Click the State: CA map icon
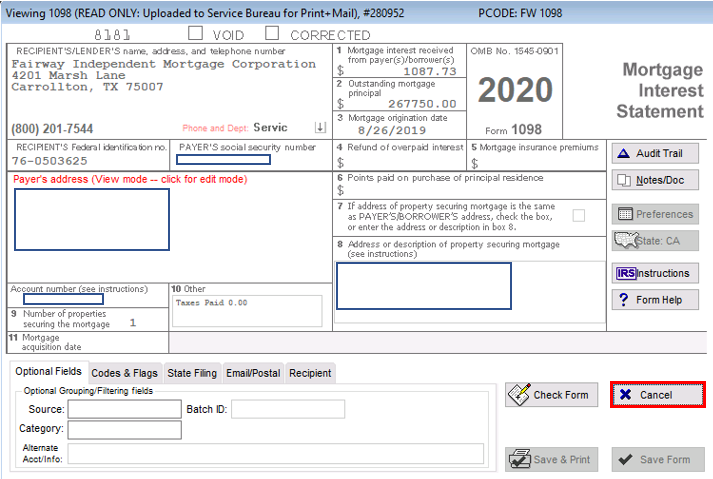The width and height of the screenshot is (713, 479). coord(625,240)
